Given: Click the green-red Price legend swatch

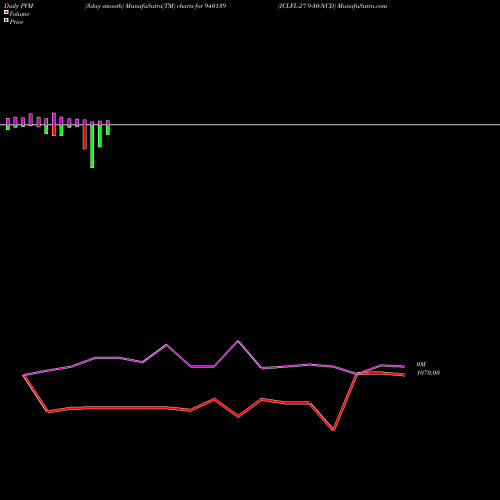Looking at the screenshot, I should point(6,20).
